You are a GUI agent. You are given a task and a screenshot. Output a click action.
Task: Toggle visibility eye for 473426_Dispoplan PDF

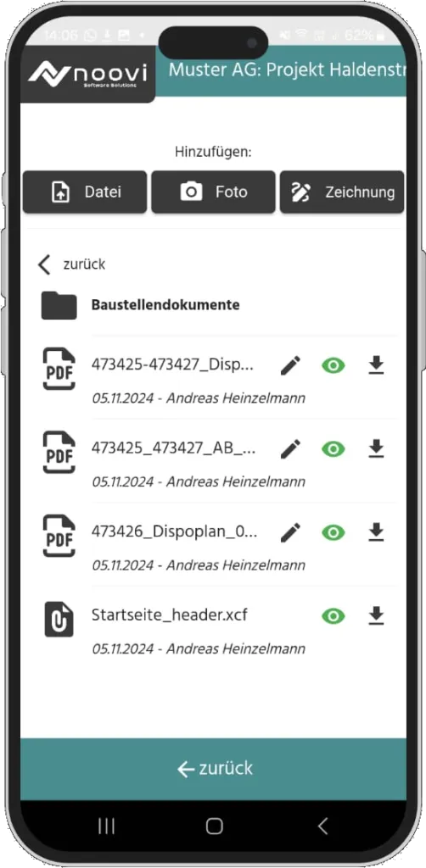333,532
